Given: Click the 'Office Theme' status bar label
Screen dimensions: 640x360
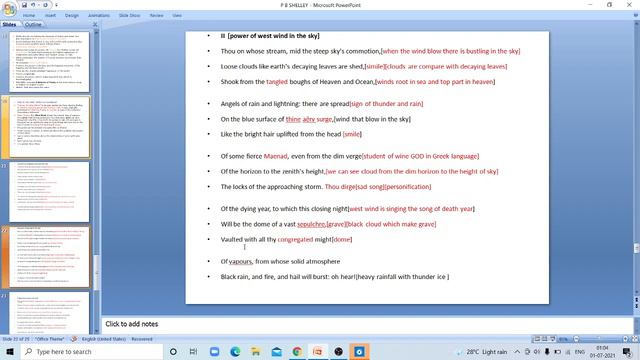Looking at the screenshot, I should (x=50, y=339).
